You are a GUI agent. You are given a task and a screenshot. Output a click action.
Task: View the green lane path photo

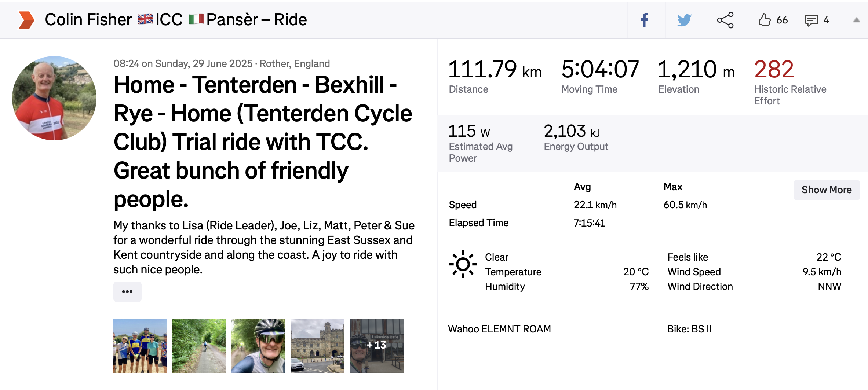pyautogui.click(x=199, y=346)
